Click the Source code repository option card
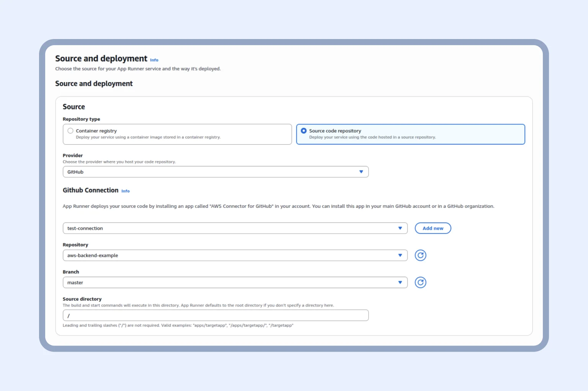 point(410,134)
